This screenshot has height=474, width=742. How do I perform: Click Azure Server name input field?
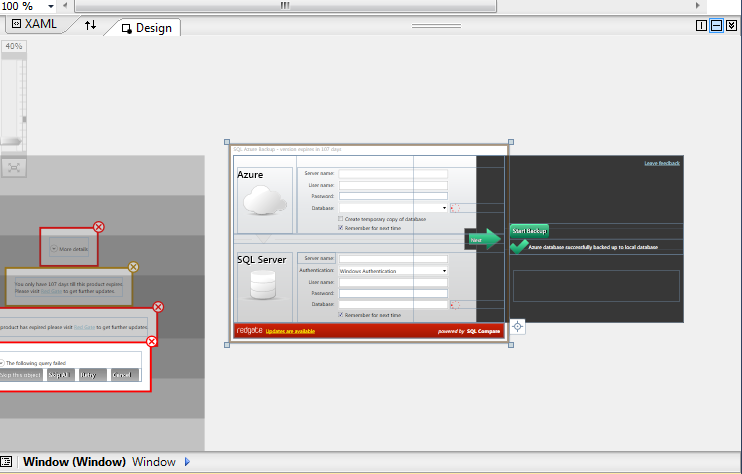point(393,174)
